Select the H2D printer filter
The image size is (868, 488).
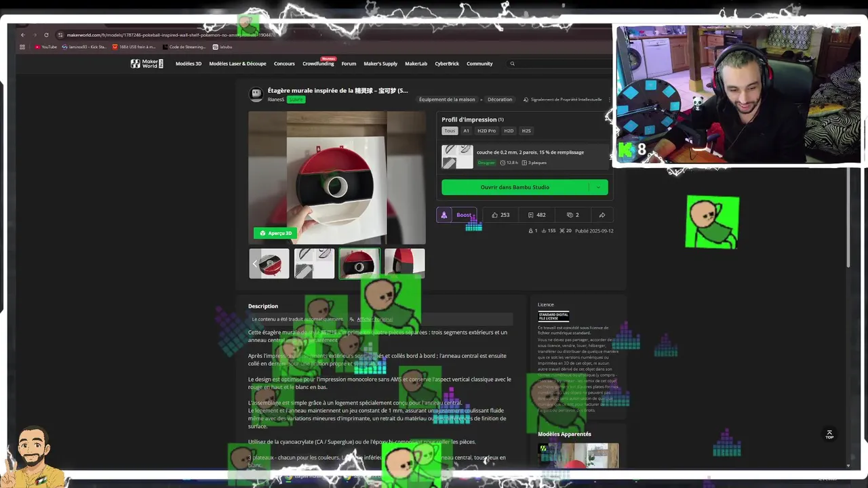pyautogui.click(x=509, y=131)
